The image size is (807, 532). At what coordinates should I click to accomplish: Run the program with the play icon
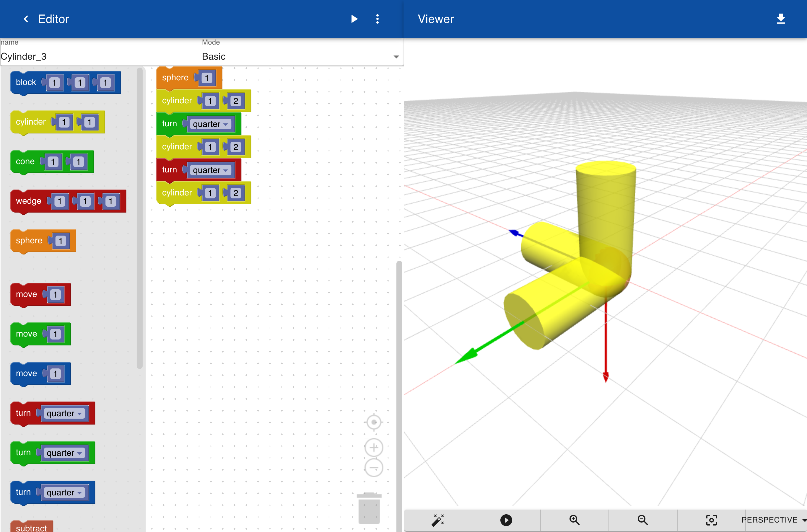(354, 19)
